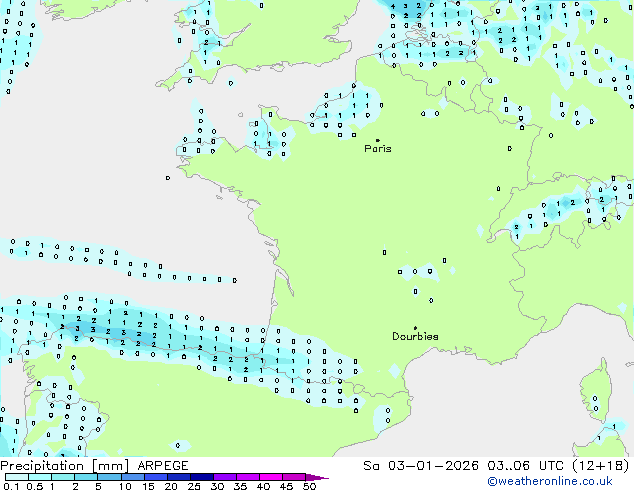
Task: Click the Dourbies location label
Action: click(415, 336)
